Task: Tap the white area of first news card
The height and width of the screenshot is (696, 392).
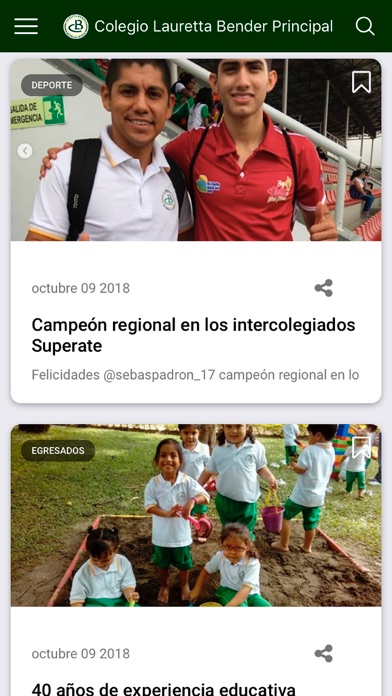Action: pyautogui.click(x=196, y=261)
